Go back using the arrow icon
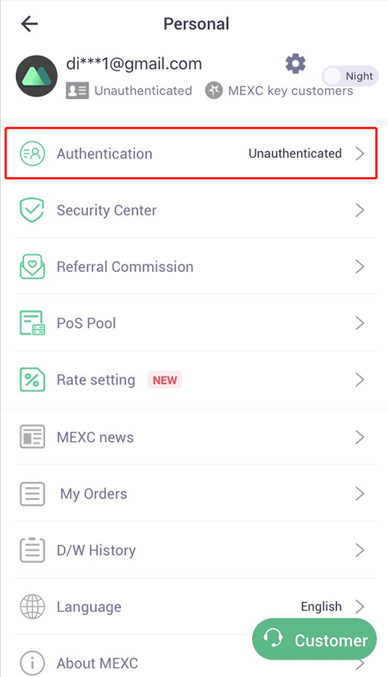Image resolution: width=388 pixels, height=677 pixels. point(29,24)
